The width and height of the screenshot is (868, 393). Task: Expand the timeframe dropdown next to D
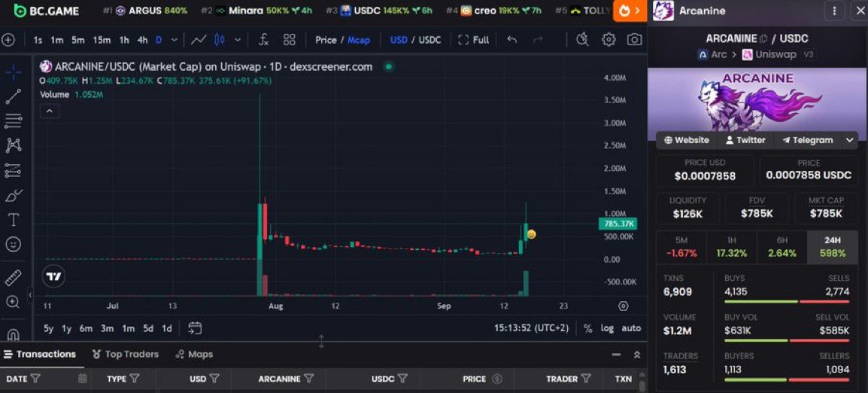[x=175, y=40]
